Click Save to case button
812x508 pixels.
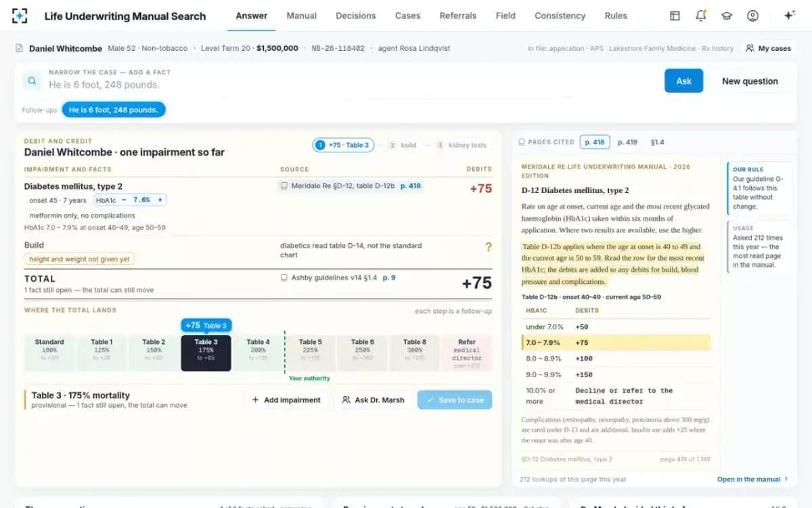[455, 400]
